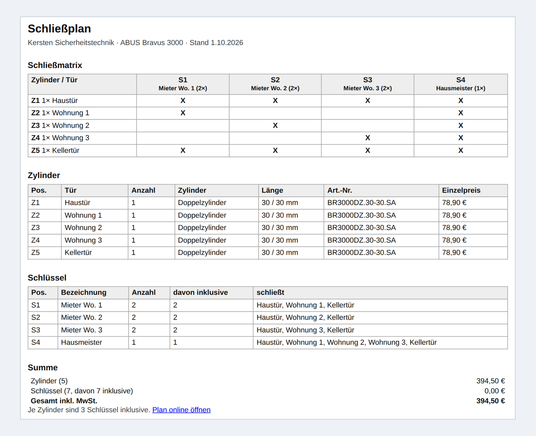Select the bold total '394,50 €'

click(x=491, y=401)
